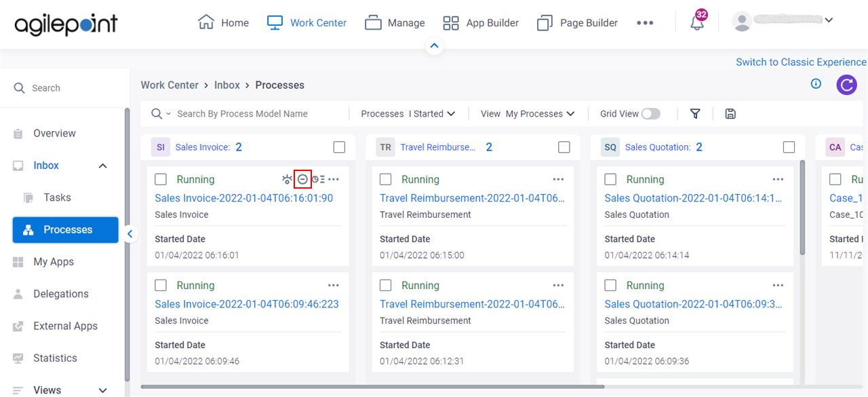
Task: Click the sidebar Search field
Action: coord(64,88)
